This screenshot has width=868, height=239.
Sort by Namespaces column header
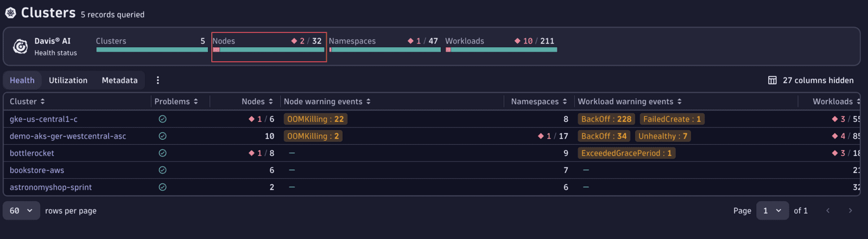pos(539,101)
